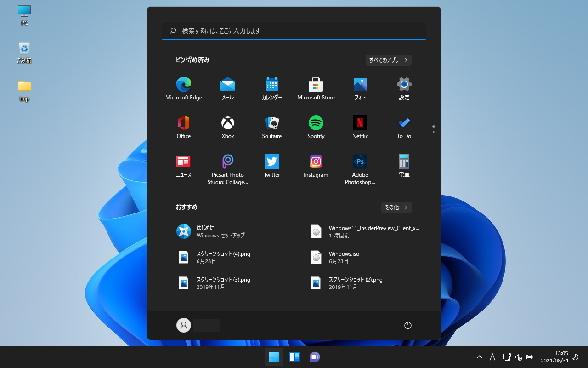Click the muted volume tray icon
Image resolution: width=588 pixels, height=368 pixels.
519,357
